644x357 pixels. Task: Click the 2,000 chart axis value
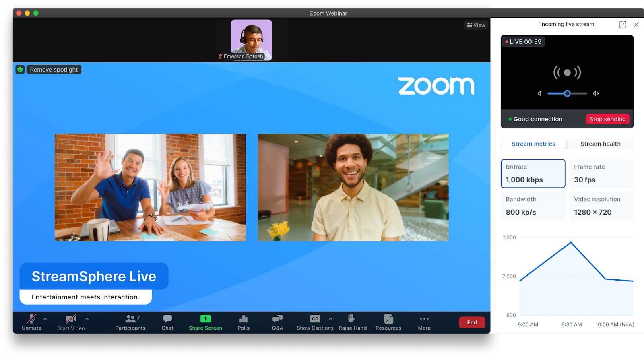click(x=509, y=276)
